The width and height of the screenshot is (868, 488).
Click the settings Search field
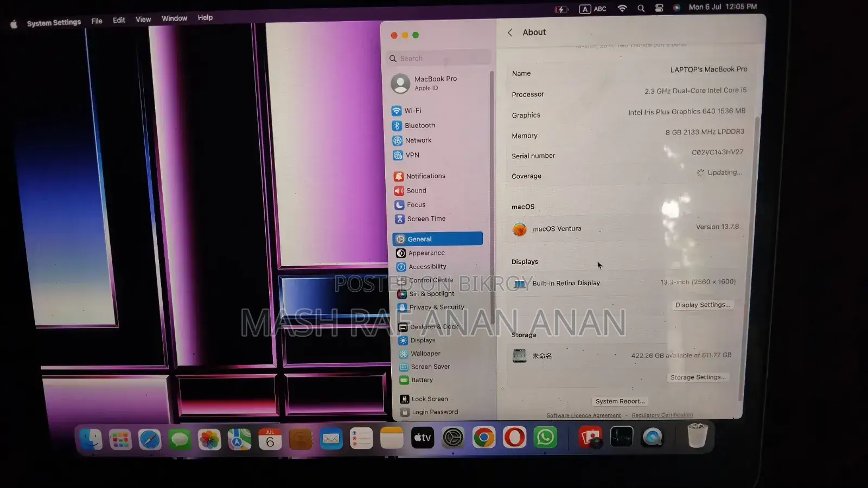coord(439,58)
